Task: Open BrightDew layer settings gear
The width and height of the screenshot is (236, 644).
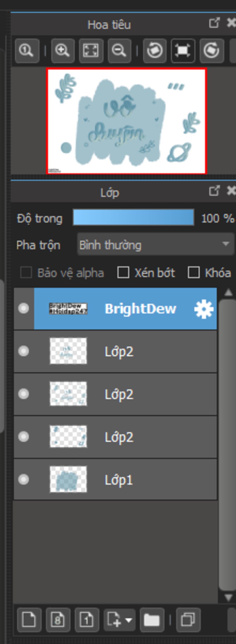Action: click(204, 309)
